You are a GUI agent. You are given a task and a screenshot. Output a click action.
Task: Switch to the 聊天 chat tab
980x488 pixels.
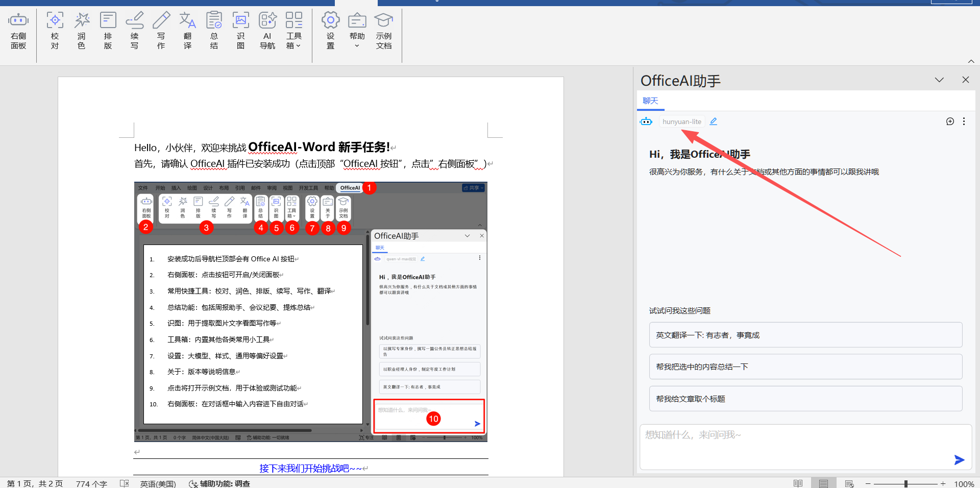pyautogui.click(x=650, y=101)
